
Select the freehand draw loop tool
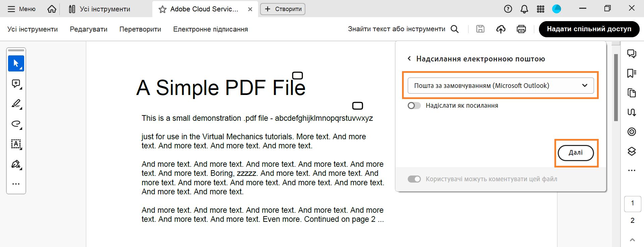pyautogui.click(x=16, y=124)
